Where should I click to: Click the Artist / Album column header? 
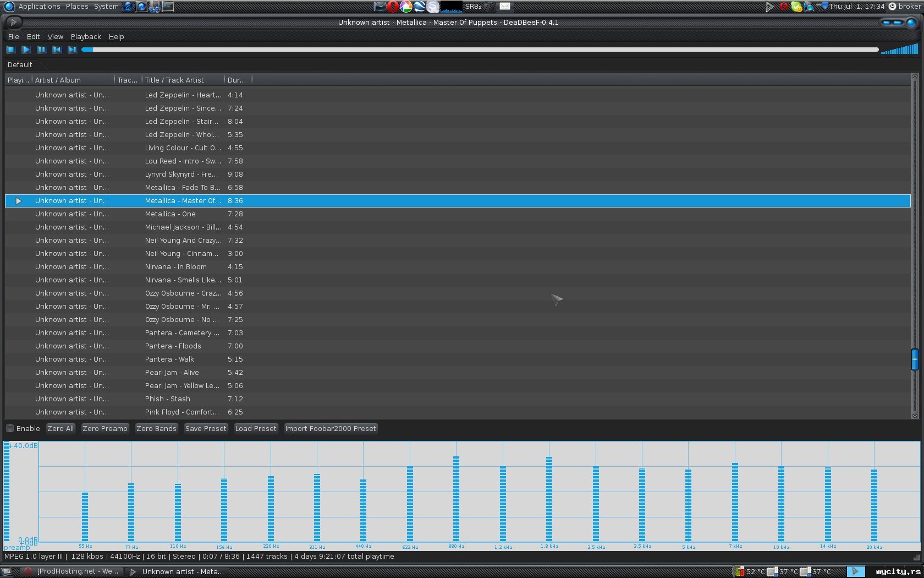point(73,80)
